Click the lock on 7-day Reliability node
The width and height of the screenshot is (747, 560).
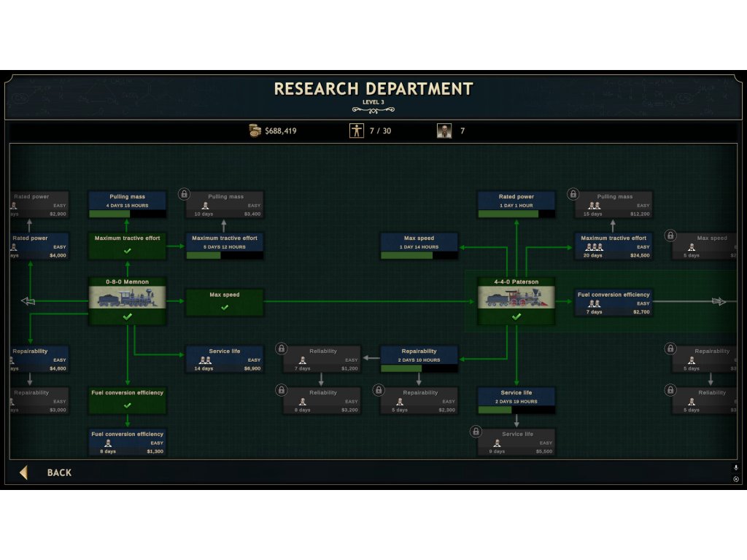(x=282, y=349)
